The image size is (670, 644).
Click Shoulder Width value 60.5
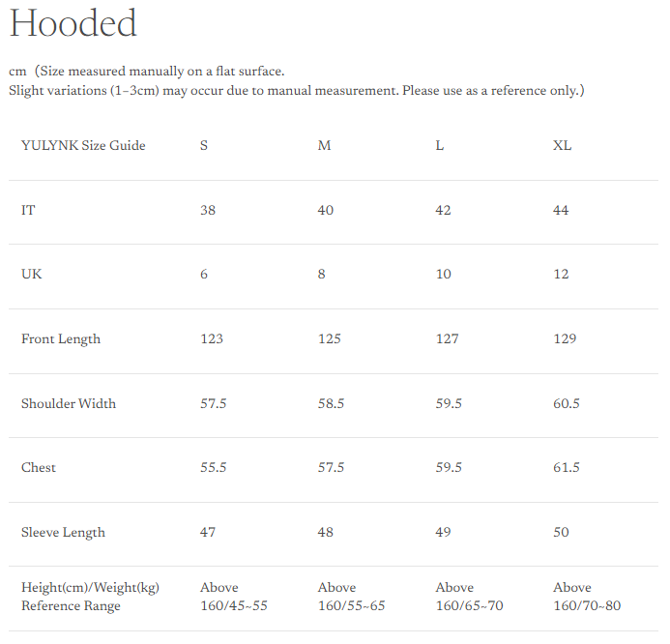(567, 404)
